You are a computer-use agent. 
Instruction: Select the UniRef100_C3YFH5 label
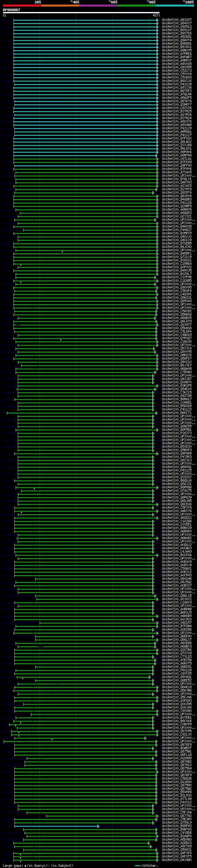point(176,277)
